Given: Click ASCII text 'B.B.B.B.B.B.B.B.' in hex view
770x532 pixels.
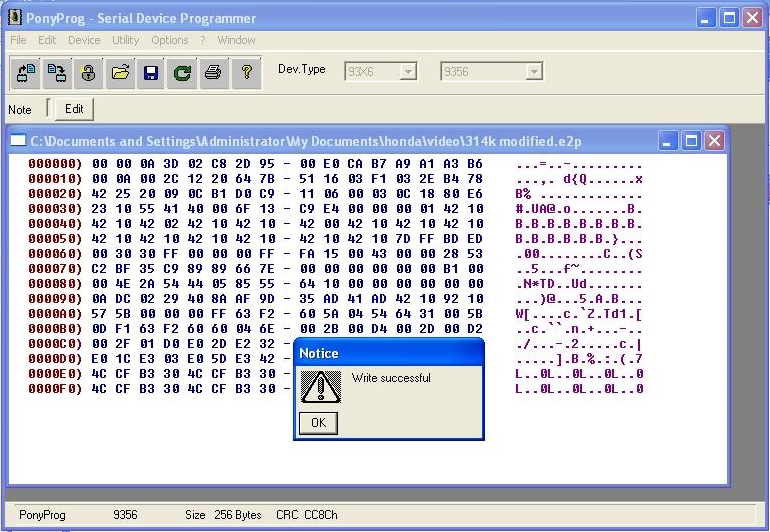Looking at the screenshot, I should (x=578, y=224).
